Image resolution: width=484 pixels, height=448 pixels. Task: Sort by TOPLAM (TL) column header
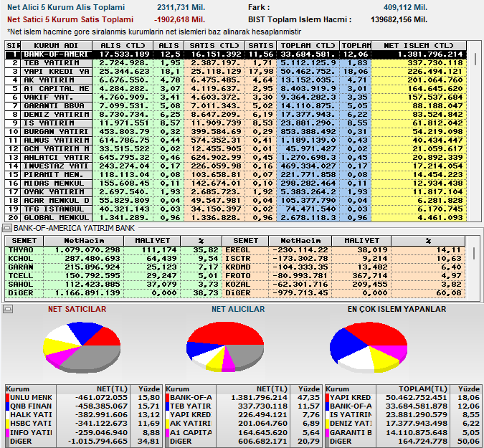(308, 45)
